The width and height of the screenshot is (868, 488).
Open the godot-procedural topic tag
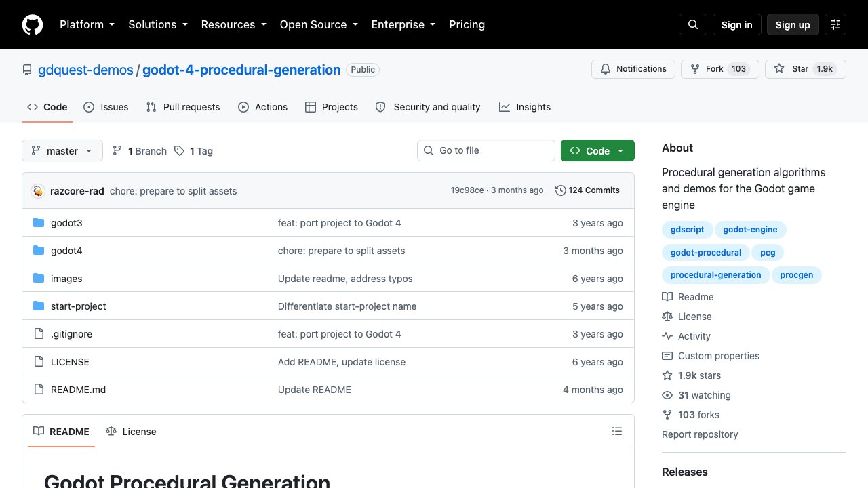706,253
